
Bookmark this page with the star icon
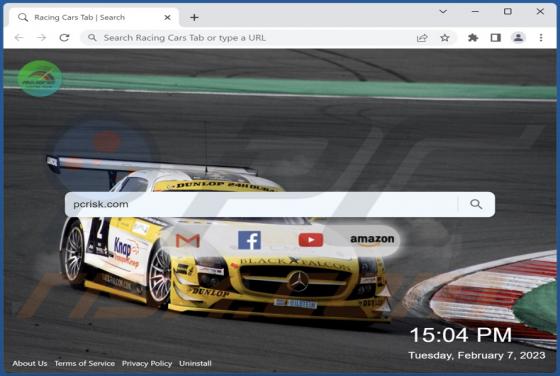445,38
